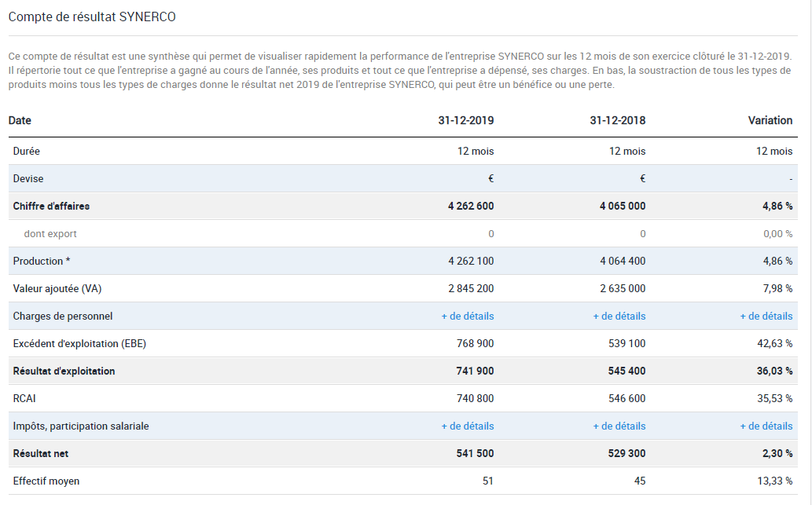The width and height of the screenshot is (812, 505).
Task: Select the operating result '741 900'
Action: tap(475, 371)
